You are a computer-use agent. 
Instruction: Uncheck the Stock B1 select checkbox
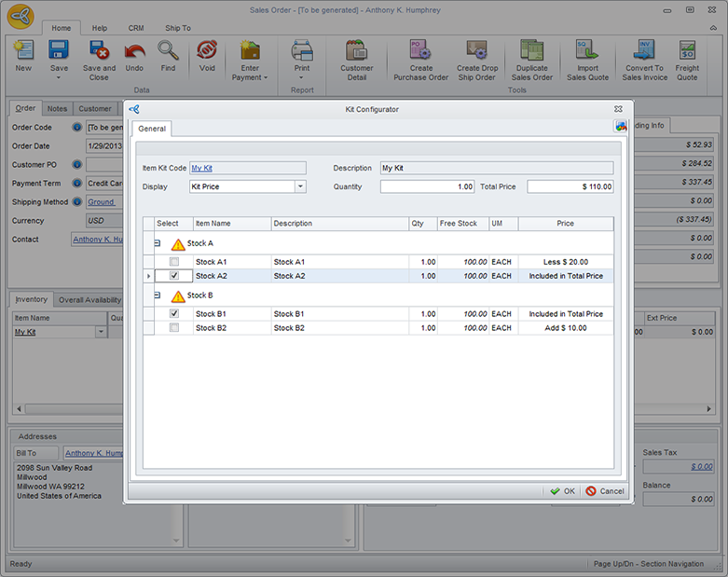coord(174,314)
